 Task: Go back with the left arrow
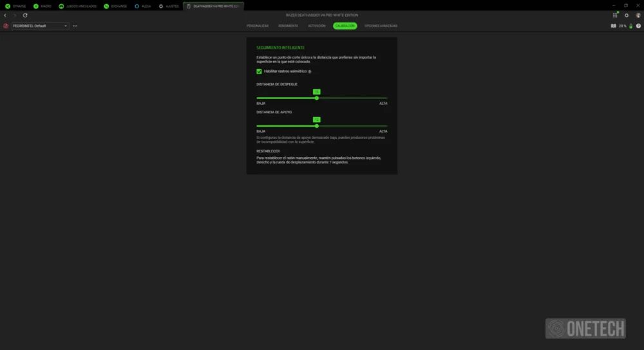pyautogui.click(x=5, y=15)
